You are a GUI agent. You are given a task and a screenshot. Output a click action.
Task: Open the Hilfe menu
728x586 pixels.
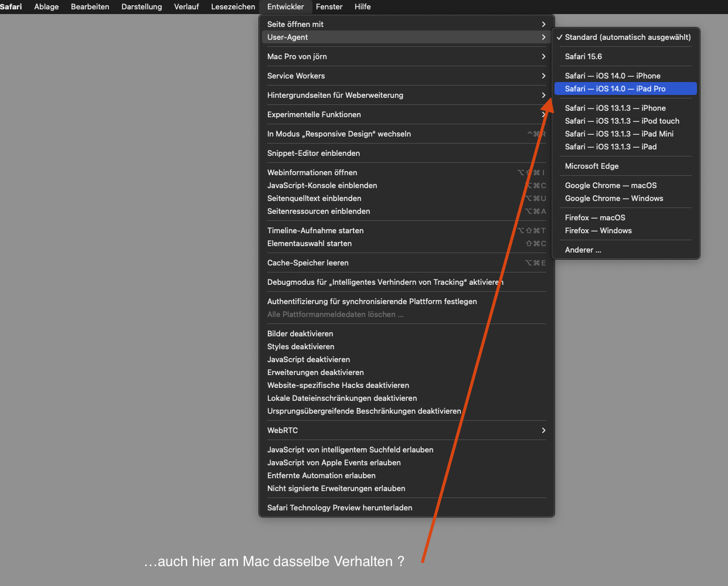point(362,6)
